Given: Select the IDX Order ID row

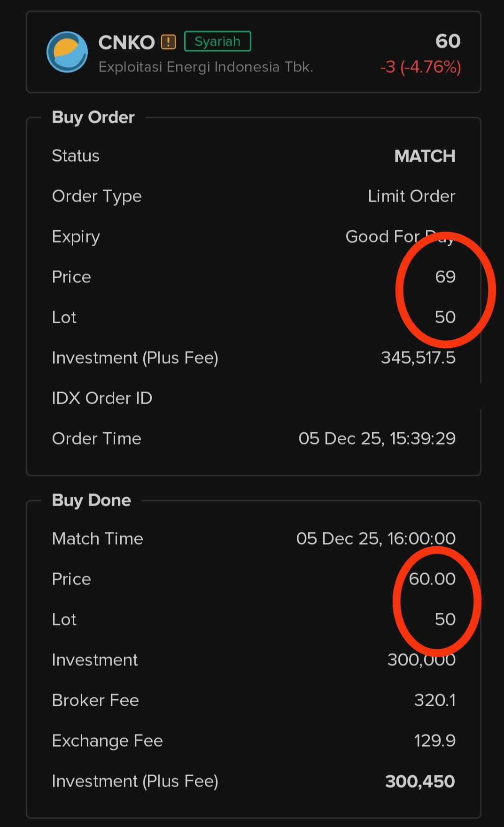Looking at the screenshot, I should pyautogui.click(x=102, y=398).
